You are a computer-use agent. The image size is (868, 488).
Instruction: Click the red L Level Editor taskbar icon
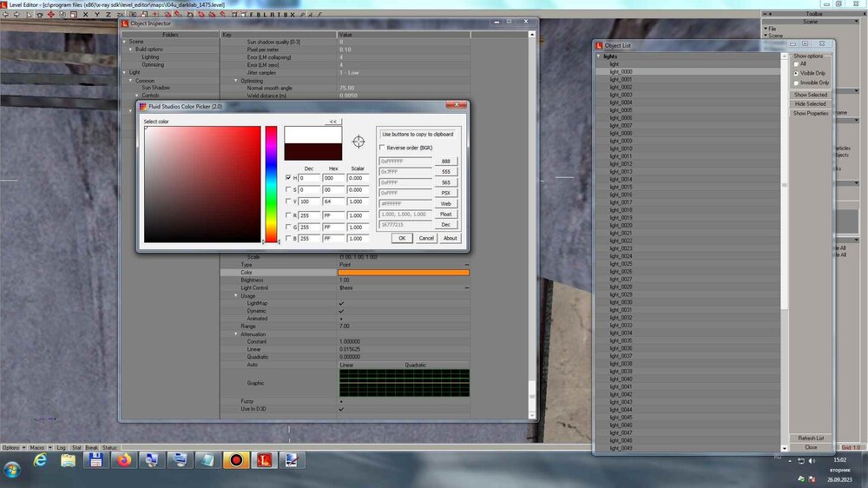pos(263,460)
